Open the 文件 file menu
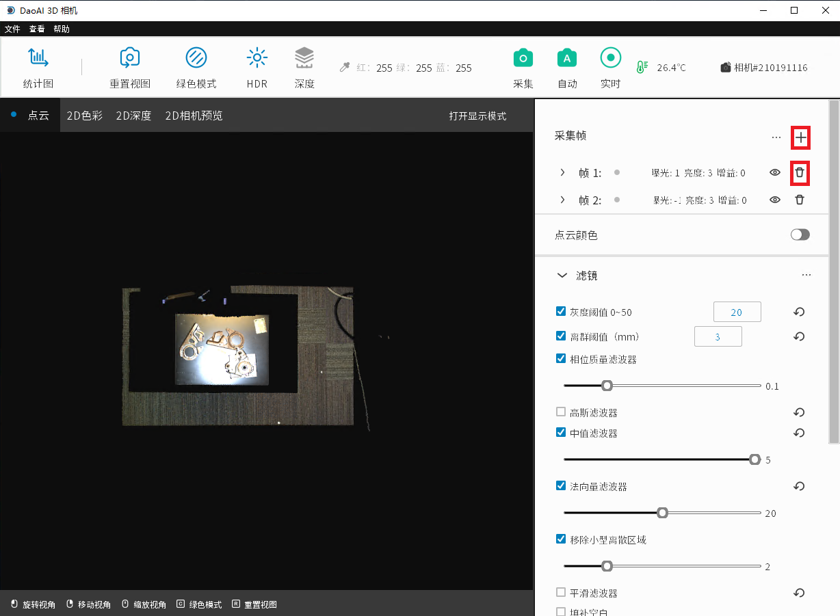Screen dimensions: 840x616 click(x=12, y=29)
